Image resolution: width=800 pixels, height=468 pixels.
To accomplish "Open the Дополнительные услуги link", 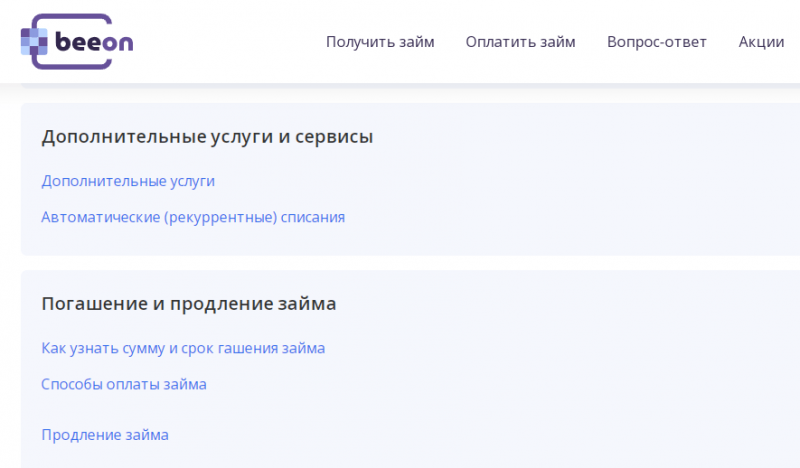I will pyautogui.click(x=128, y=181).
